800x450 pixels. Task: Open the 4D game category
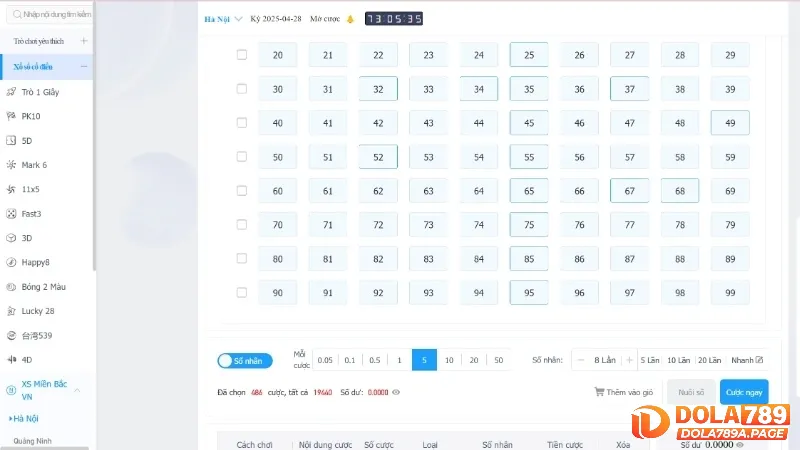point(27,360)
